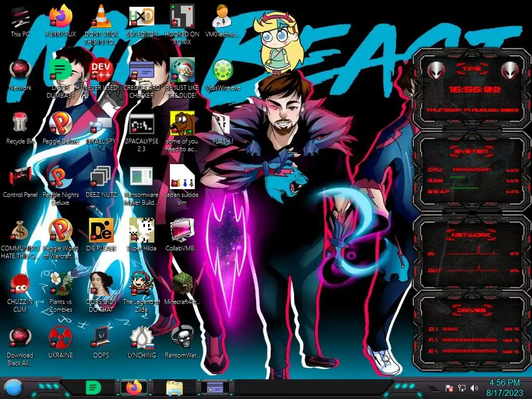
Task: Click the F:\ drive usage bar
Action: pyautogui.click(x=470, y=340)
